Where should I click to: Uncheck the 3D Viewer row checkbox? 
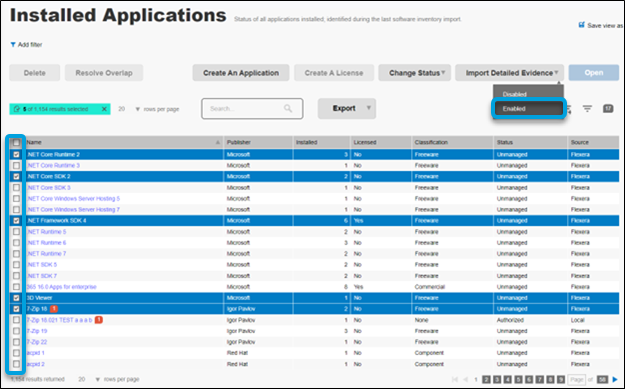(x=16, y=298)
